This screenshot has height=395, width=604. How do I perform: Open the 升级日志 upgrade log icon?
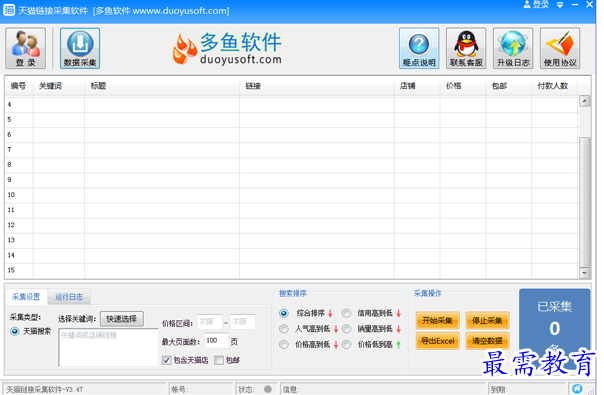pyautogui.click(x=513, y=48)
